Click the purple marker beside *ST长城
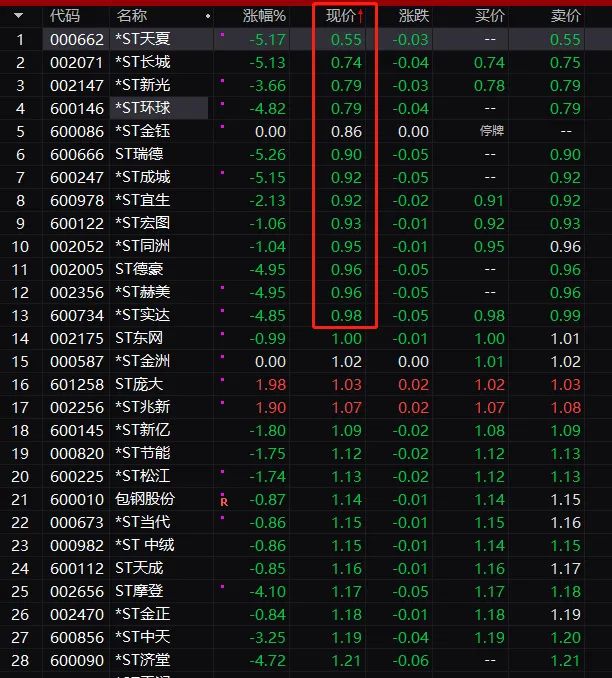612x678 pixels. [221, 57]
